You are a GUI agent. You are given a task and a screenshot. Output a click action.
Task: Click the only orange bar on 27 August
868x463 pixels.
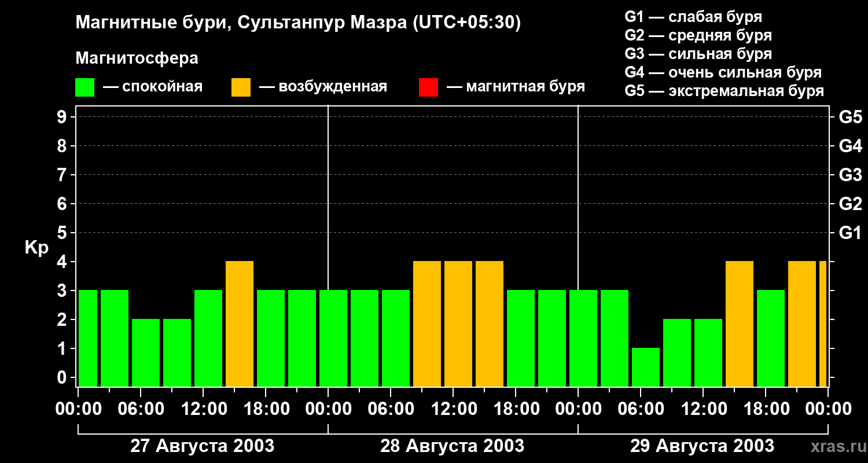[240, 324]
